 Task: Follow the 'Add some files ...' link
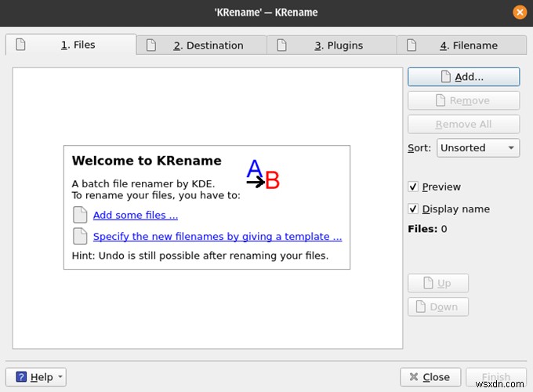[136, 216]
